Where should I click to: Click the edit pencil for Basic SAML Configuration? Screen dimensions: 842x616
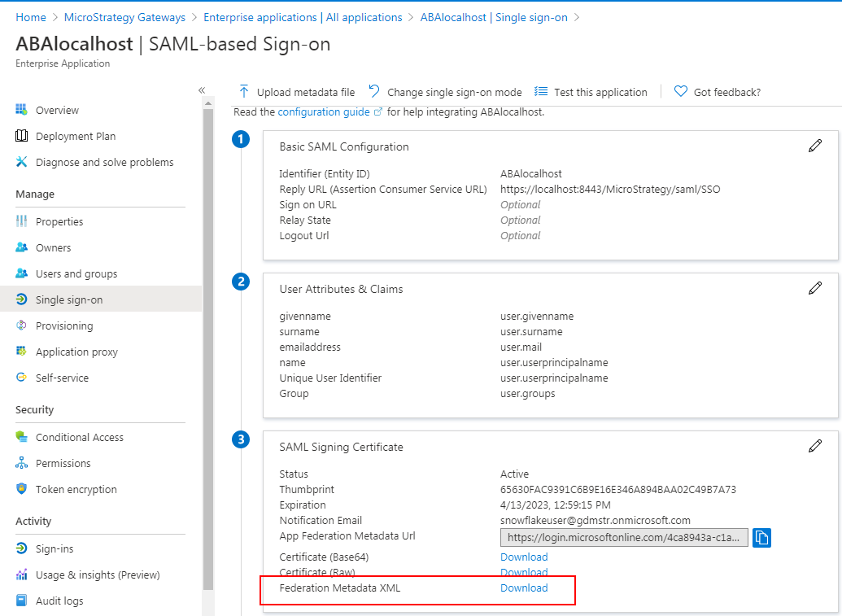pos(814,146)
